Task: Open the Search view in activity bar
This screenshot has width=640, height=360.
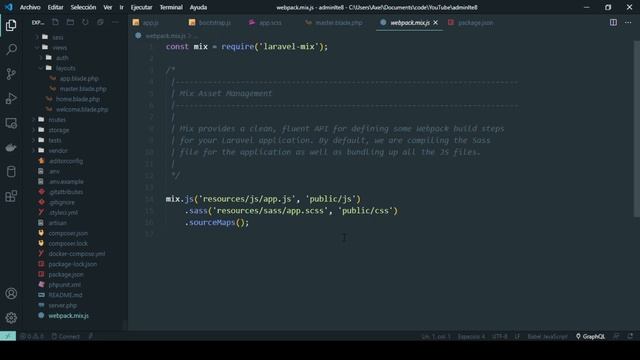Action: coord(11,49)
